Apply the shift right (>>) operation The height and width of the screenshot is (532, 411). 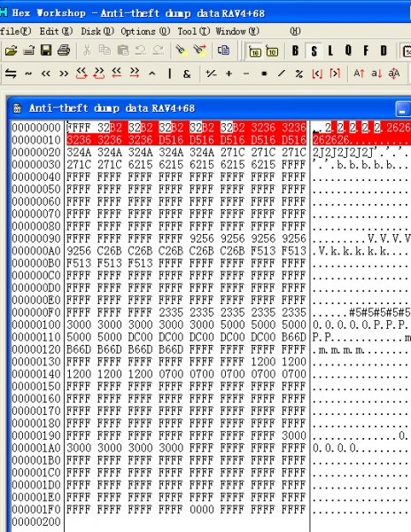coord(64,74)
